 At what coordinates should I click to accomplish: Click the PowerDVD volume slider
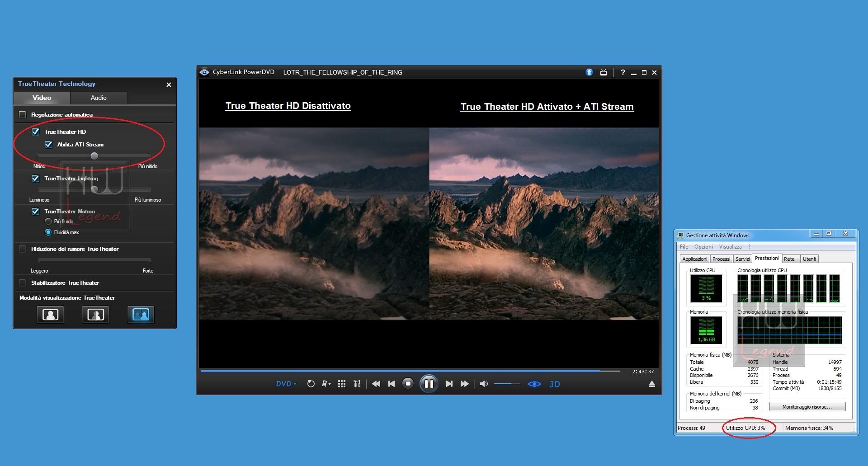pyautogui.click(x=507, y=384)
